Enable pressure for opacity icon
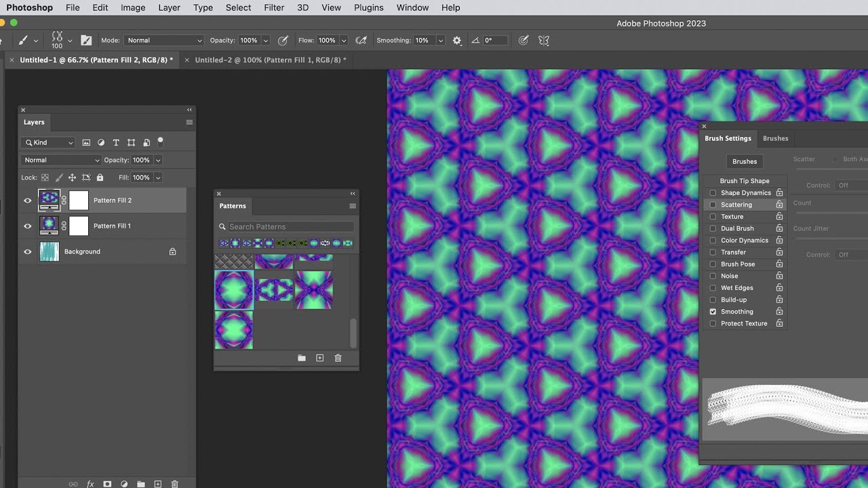Image resolution: width=868 pixels, height=488 pixels. click(x=283, y=41)
